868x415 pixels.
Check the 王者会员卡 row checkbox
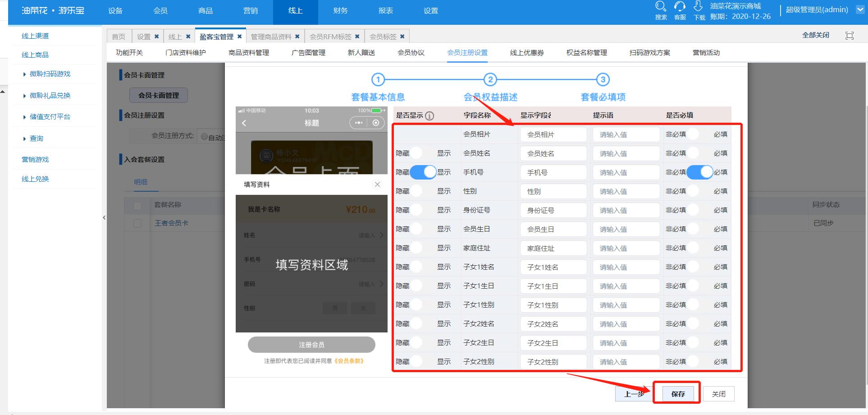[137, 223]
